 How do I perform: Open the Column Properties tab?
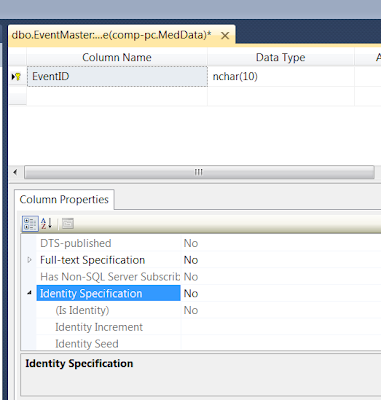click(x=64, y=199)
